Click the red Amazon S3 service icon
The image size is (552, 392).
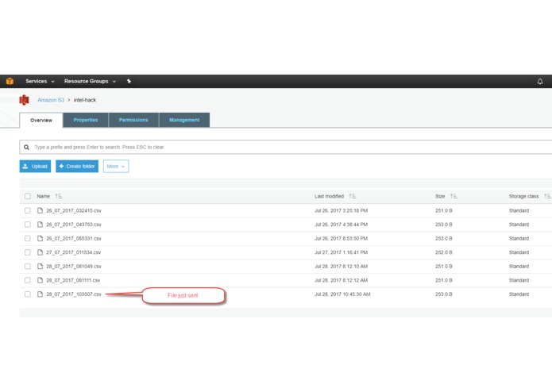coord(24,100)
